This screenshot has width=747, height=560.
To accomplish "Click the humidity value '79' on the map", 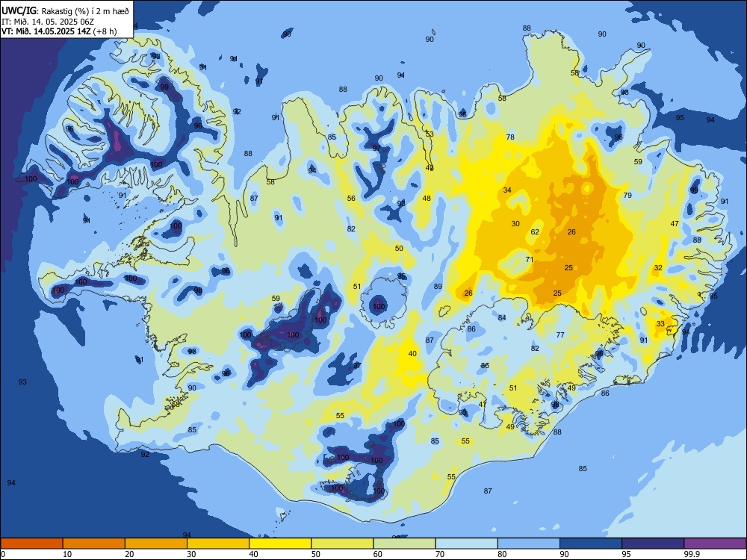I will pos(627,195).
